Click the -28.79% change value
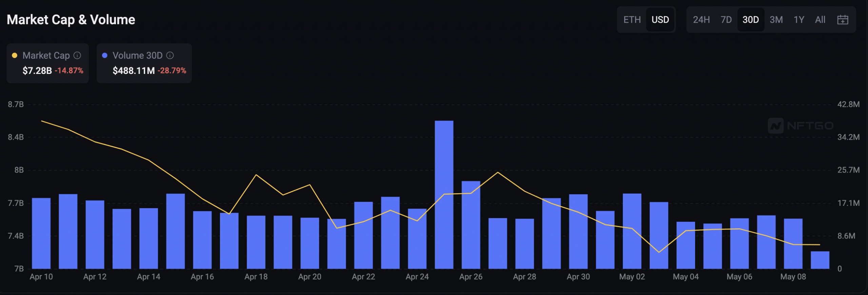The width and height of the screenshot is (868, 295). pyautogui.click(x=172, y=71)
